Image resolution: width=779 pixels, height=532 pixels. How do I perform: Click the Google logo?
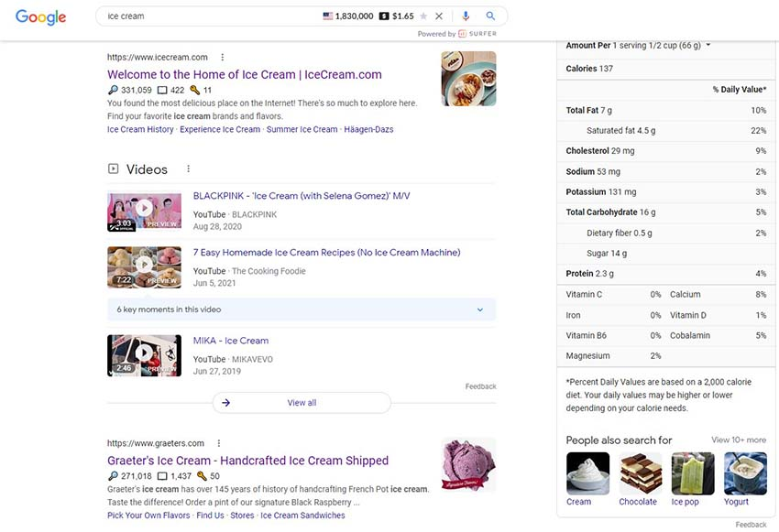point(40,16)
